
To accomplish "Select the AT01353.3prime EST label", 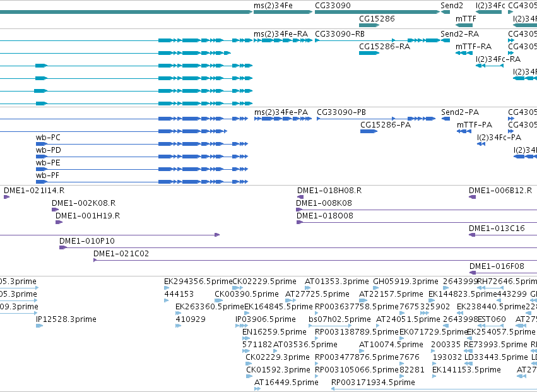I will [x=337, y=282].
